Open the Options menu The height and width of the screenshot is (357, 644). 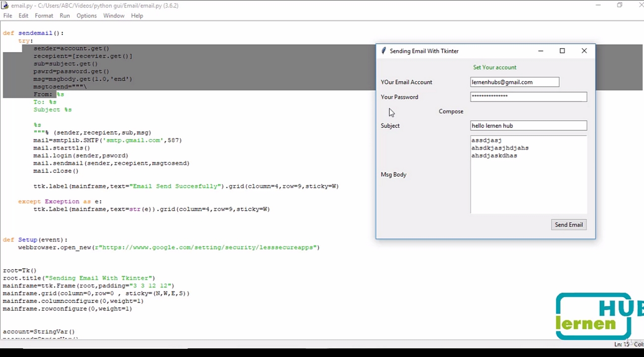[87, 15]
